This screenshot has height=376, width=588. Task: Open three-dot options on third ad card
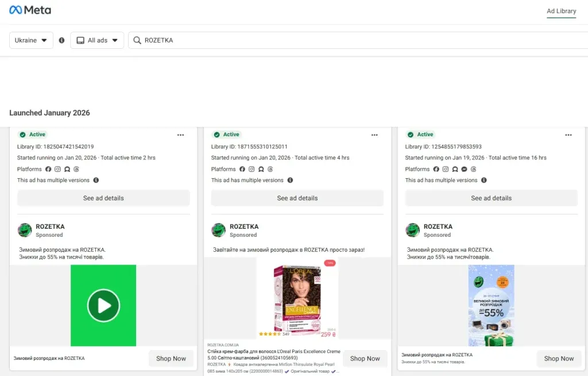tap(568, 135)
